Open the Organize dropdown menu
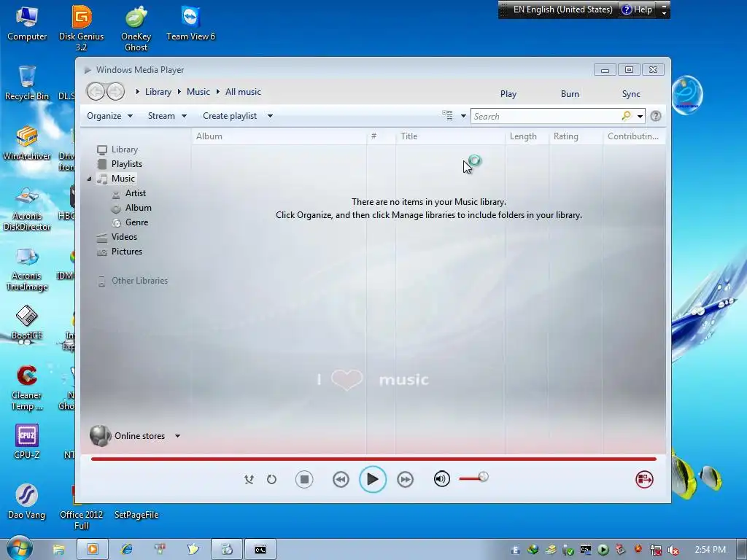 point(109,116)
